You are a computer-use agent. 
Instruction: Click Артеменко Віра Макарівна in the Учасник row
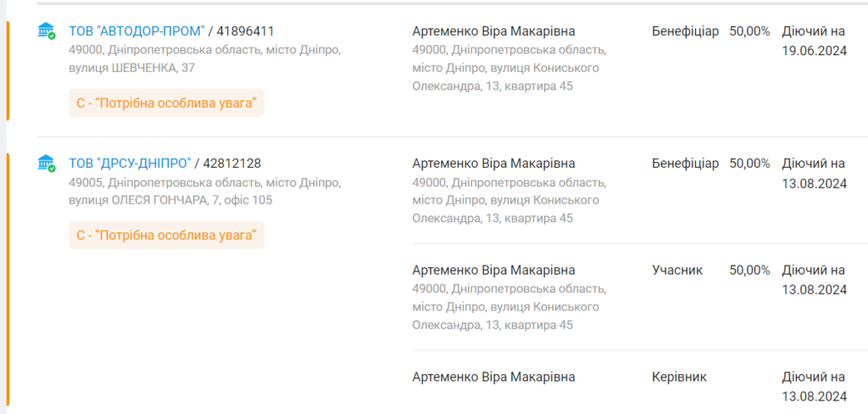click(x=494, y=271)
